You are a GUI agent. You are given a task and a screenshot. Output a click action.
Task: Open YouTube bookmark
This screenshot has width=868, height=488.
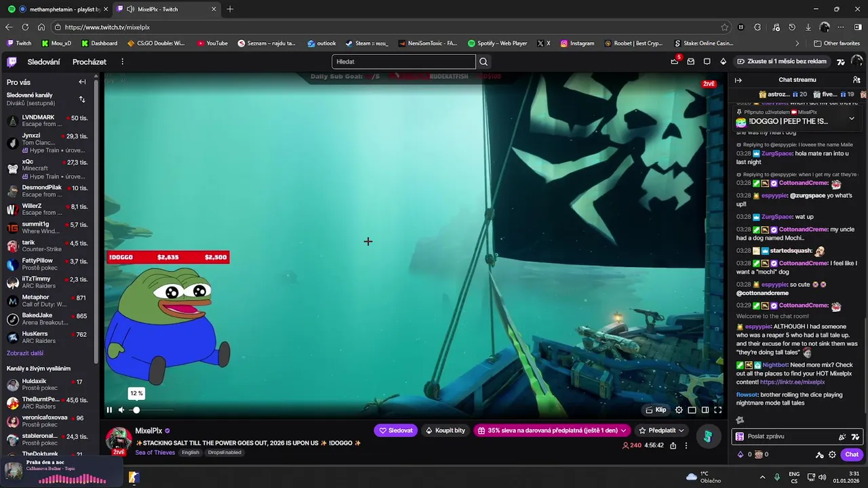click(x=212, y=43)
